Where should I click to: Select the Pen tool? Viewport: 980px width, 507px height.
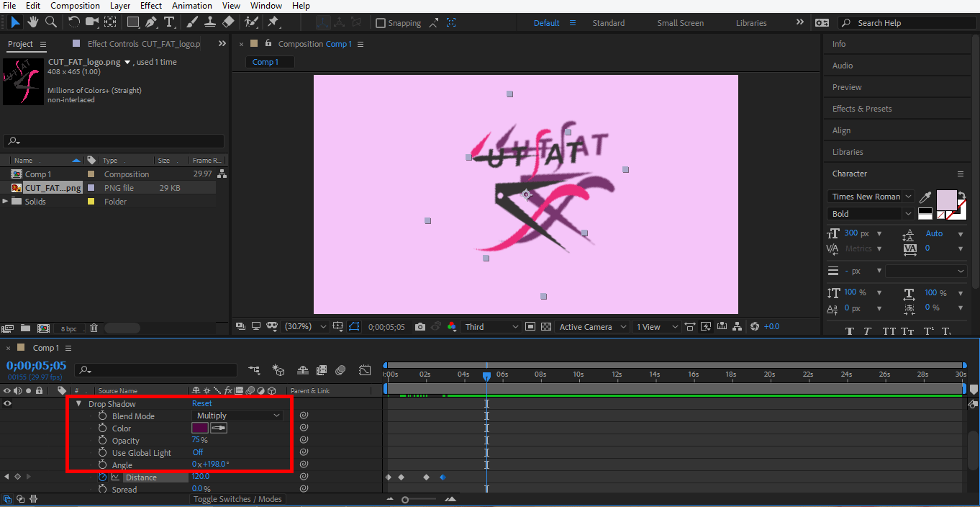point(151,22)
